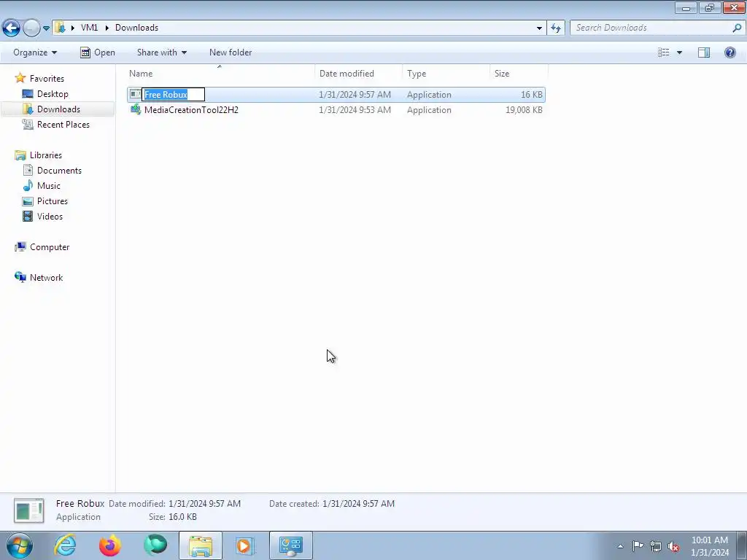Open Help with the question mark icon
Image resolution: width=747 pixels, height=560 pixels.
pyautogui.click(x=729, y=52)
